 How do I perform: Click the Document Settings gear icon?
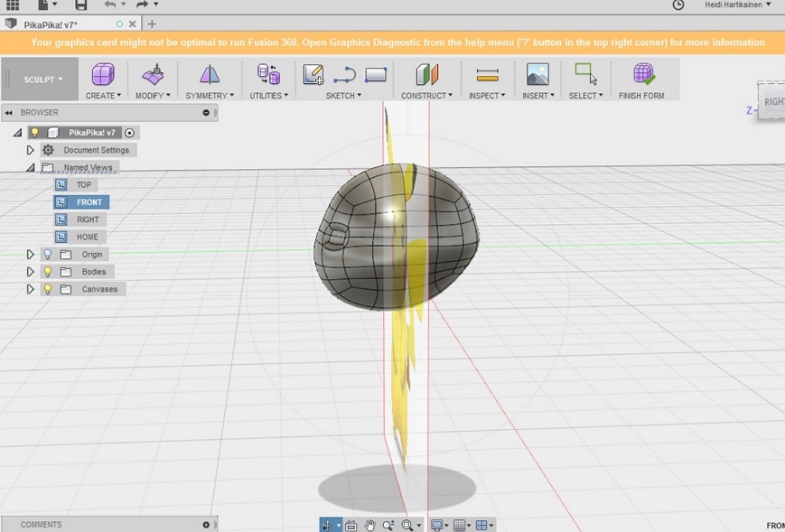click(x=48, y=150)
